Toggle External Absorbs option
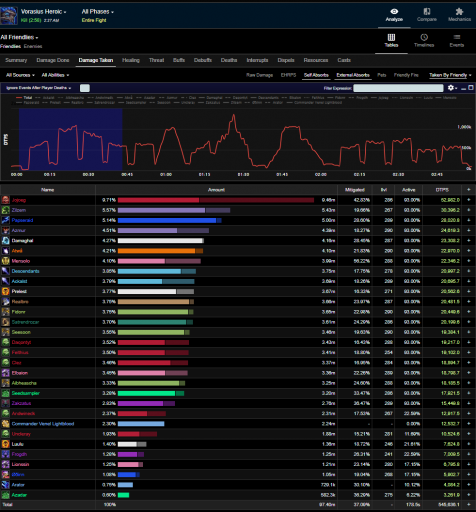The image size is (476, 512). (353, 75)
